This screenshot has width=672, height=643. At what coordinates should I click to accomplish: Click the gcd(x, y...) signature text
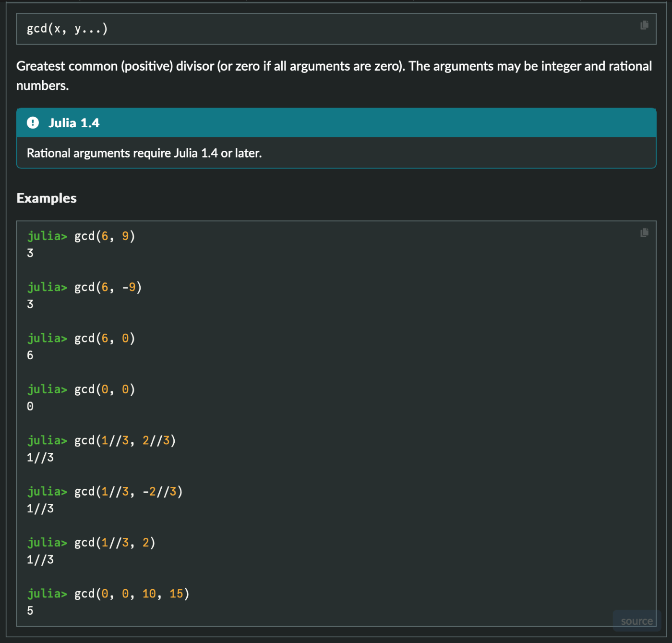pyautogui.click(x=67, y=29)
